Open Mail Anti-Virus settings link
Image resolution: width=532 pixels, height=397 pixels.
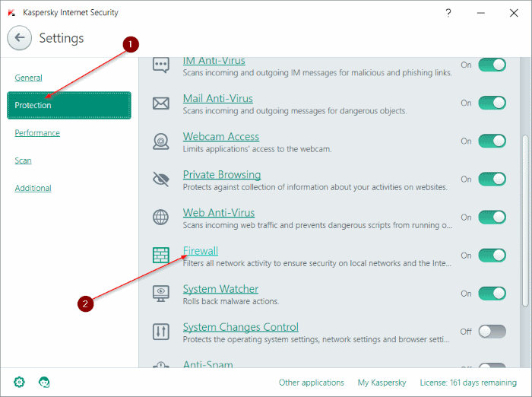pos(218,98)
